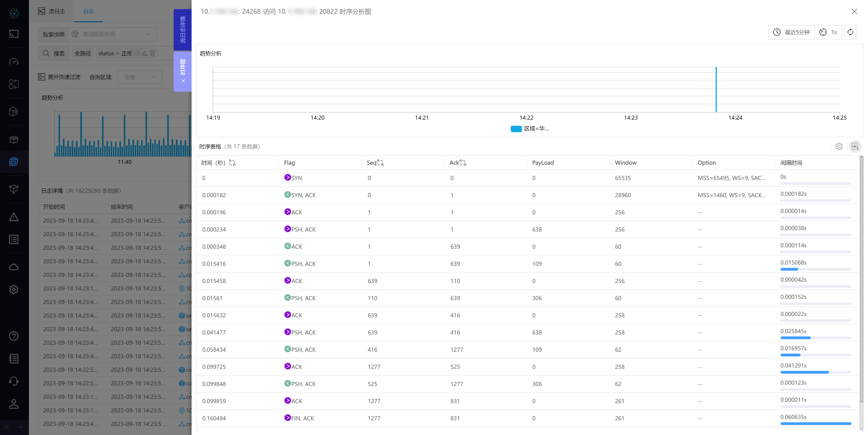This screenshot has width=868, height=435.
Task: Toggle relative time mode on 时间 column
Action: point(232,163)
